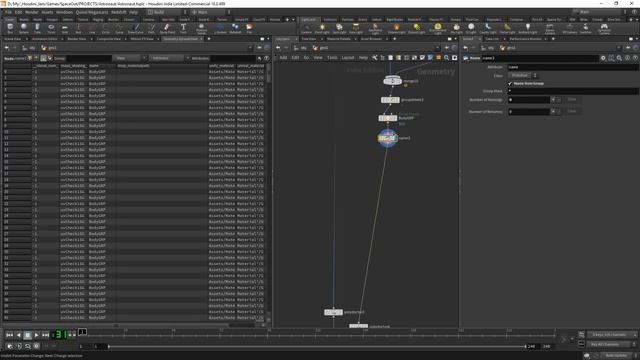
Task: Expand spreadsheet pane path dropdown
Action: tap(250, 48)
